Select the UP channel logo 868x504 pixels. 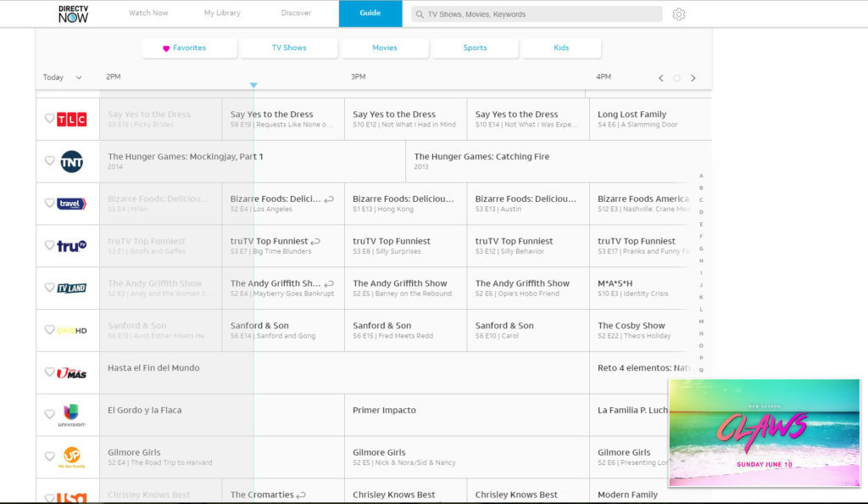(71, 457)
